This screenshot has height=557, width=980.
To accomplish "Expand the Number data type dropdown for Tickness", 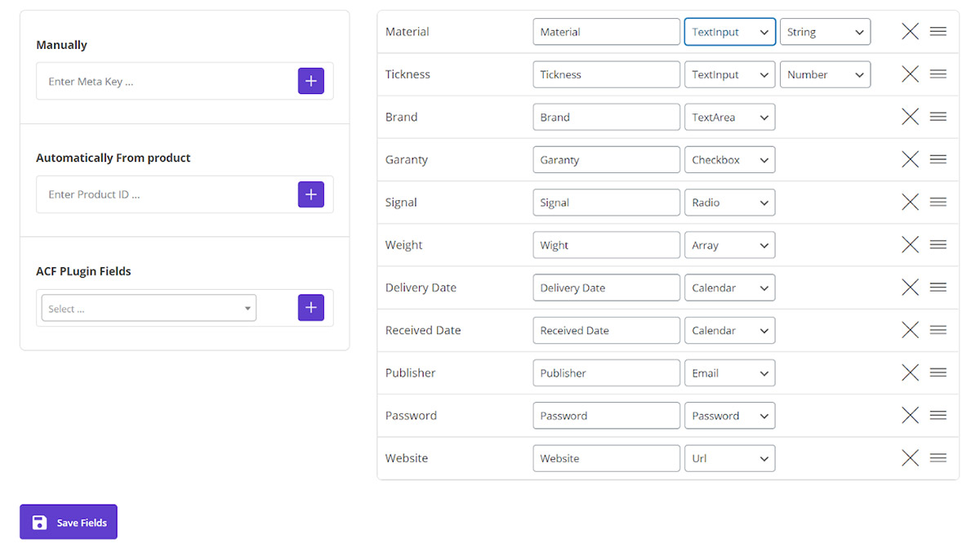I will click(x=825, y=74).
